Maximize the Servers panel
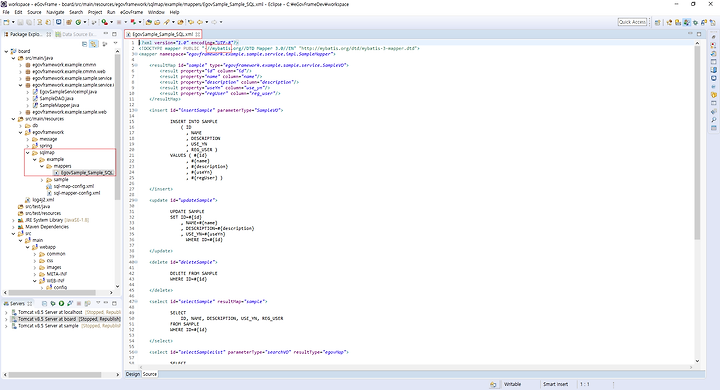The width and height of the screenshot is (720, 390). pos(114,303)
